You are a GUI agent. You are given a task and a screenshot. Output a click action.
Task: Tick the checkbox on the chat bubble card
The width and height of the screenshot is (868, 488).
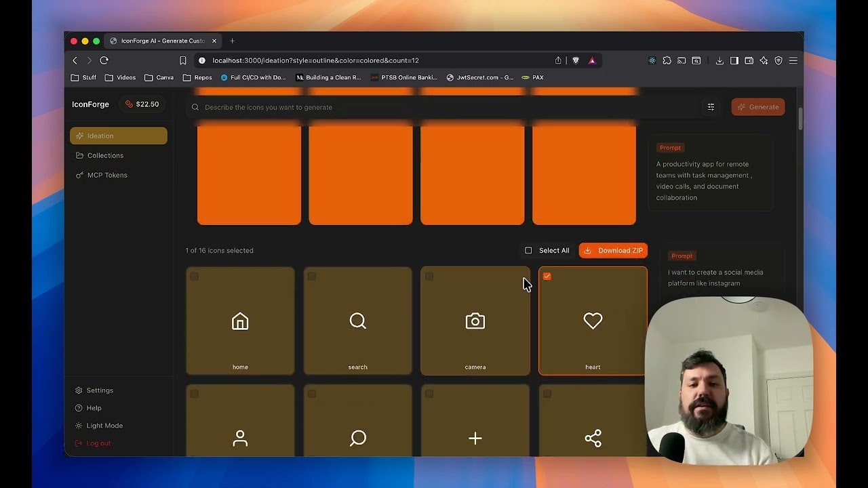coord(312,394)
